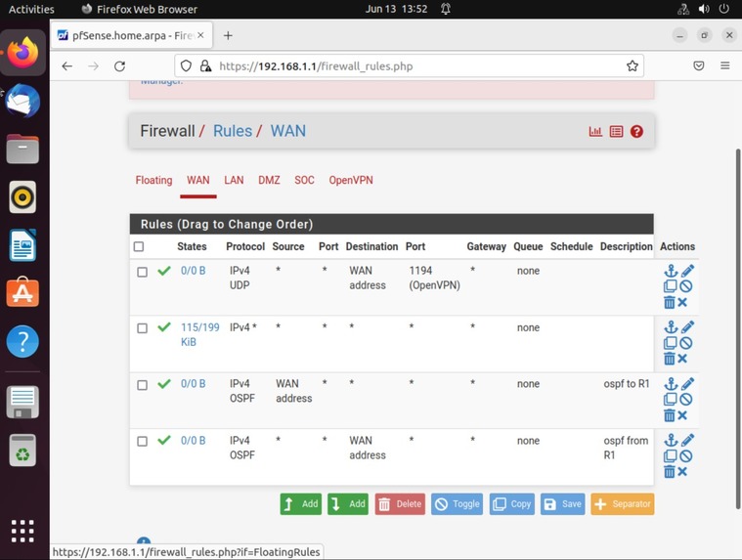Open the DMZ rules tab

[269, 180]
